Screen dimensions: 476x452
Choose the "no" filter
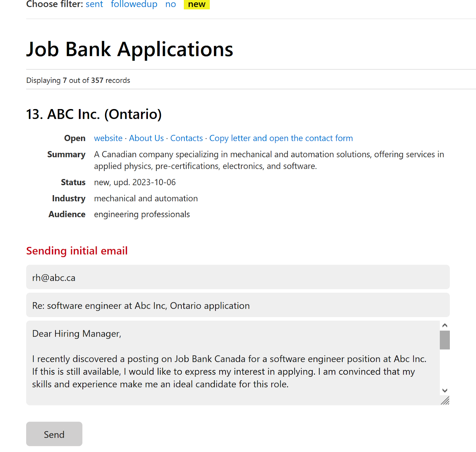170,4
